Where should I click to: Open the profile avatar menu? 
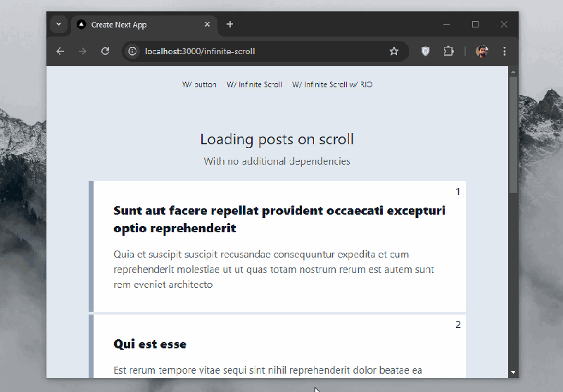(482, 51)
